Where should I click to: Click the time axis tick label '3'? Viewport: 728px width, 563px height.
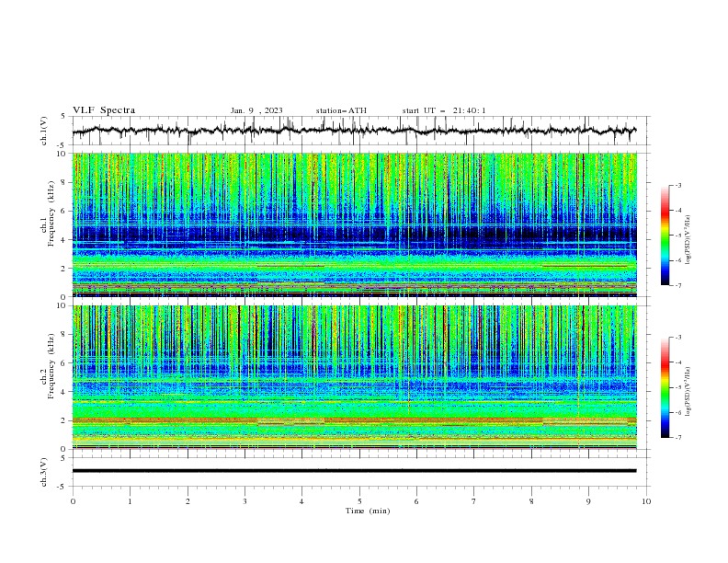click(x=245, y=501)
